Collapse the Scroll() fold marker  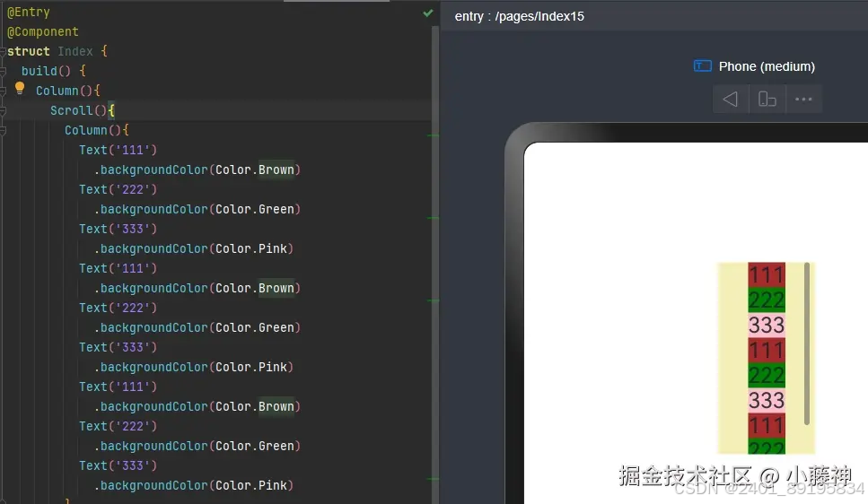coord(3,110)
